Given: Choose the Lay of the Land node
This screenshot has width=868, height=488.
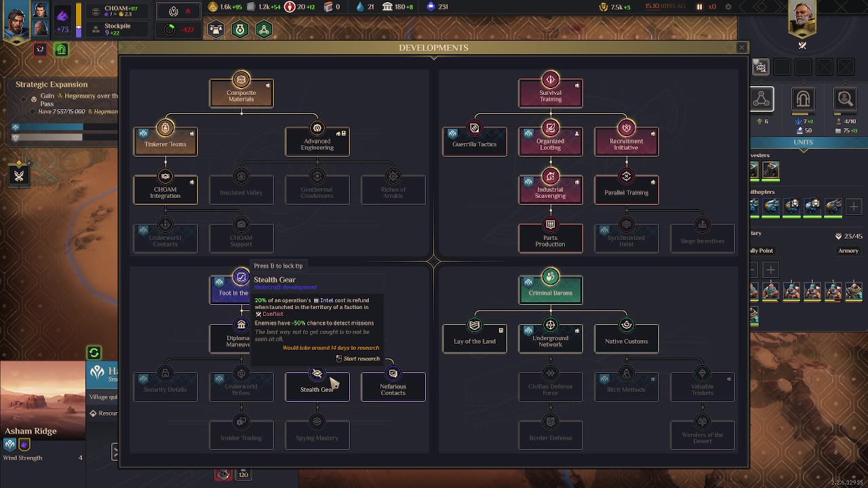Looking at the screenshot, I should coord(475,338).
